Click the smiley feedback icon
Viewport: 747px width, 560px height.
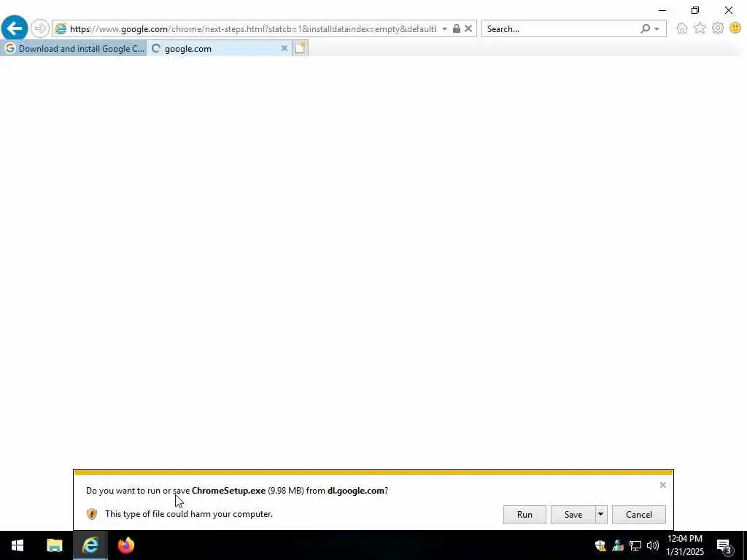pos(735,28)
